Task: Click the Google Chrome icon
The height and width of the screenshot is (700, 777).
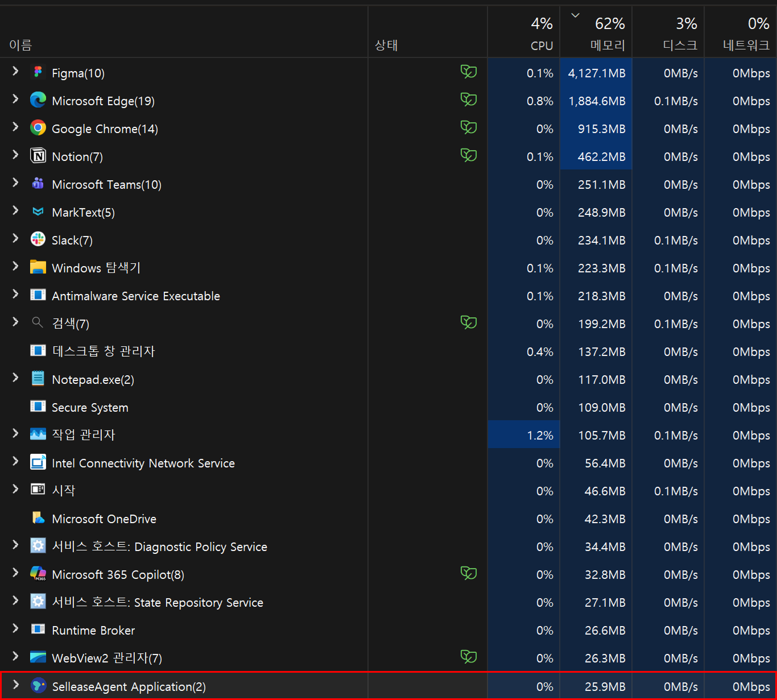Action: pos(38,128)
